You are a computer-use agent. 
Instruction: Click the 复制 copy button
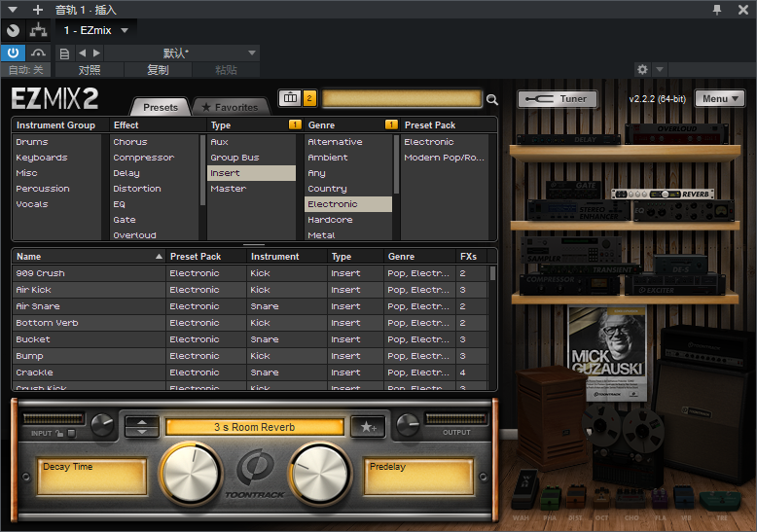[x=158, y=70]
